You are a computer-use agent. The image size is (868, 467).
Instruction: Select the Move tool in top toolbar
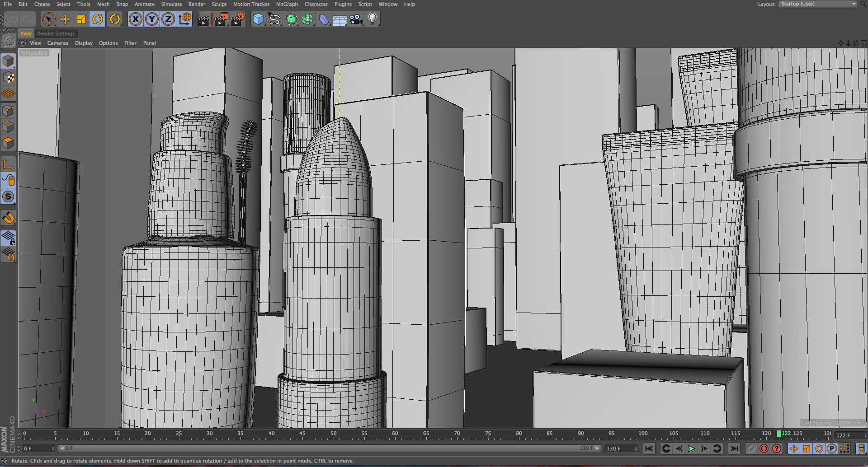coord(65,19)
